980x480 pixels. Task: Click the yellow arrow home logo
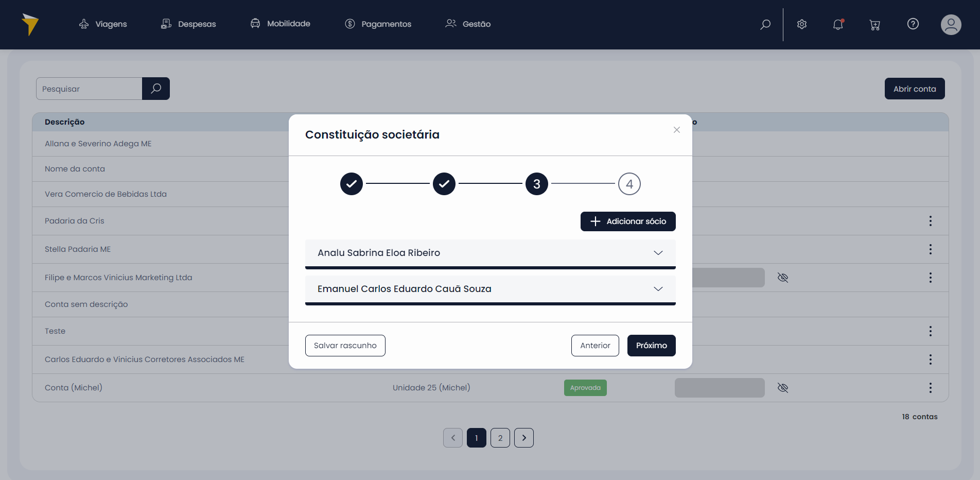tap(30, 24)
